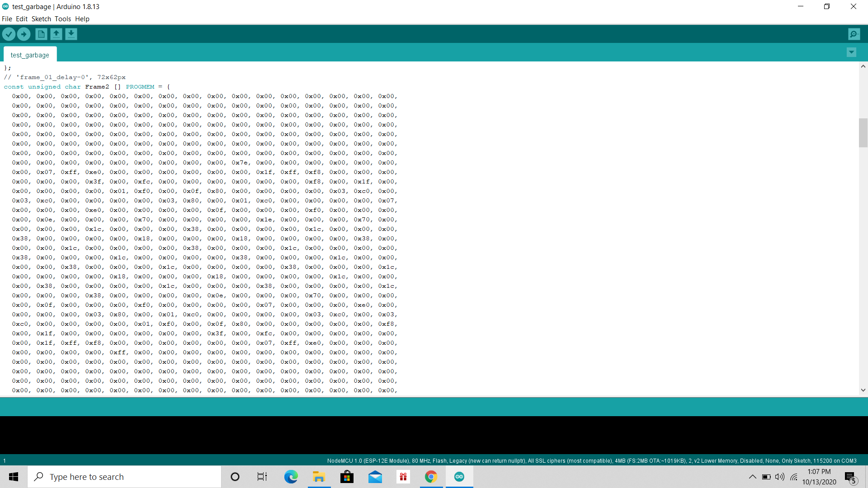Click the vertical scrollbar thumb

click(863, 133)
